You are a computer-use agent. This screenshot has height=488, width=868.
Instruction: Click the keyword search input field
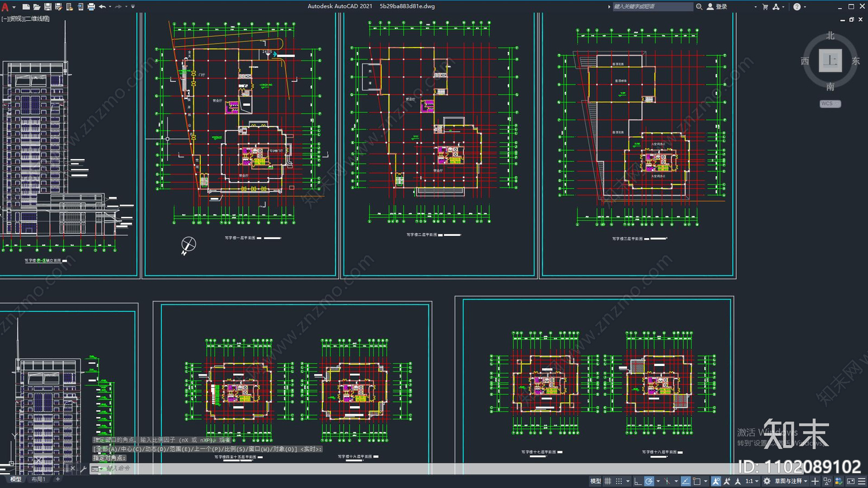(653, 7)
